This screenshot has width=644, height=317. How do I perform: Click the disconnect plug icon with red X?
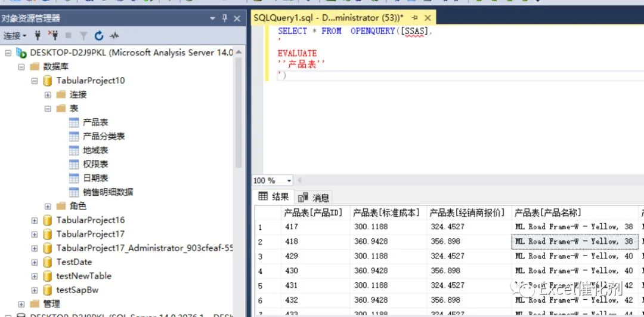click(52, 35)
